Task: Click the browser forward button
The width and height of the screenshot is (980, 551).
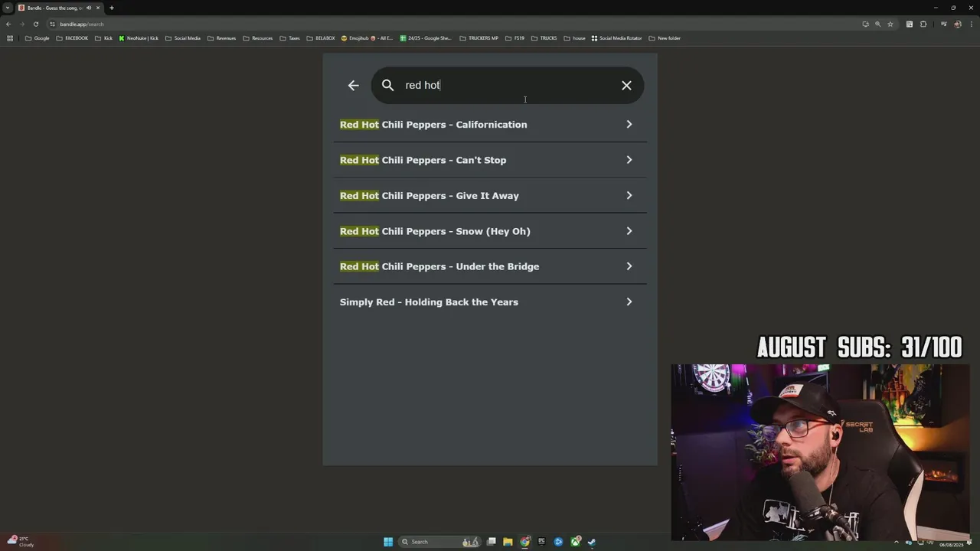Action: (x=22, y=24)
